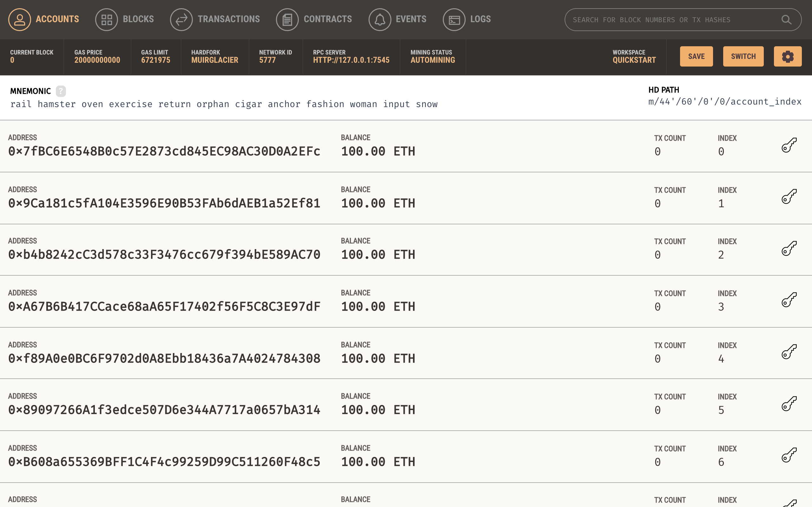Viewport: 812px width, 507px height.
Task: Show private key for account index 3
Action: (x=789, y=300)
